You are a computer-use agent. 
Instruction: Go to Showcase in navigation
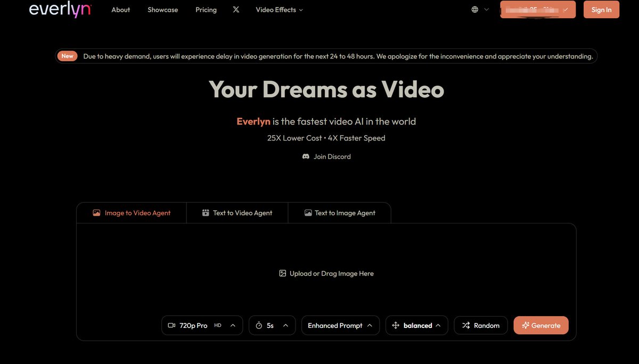click(163, 10)
